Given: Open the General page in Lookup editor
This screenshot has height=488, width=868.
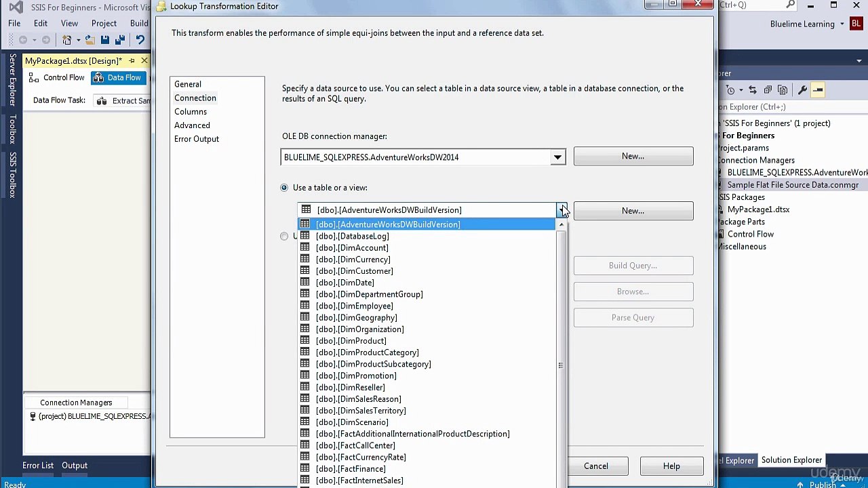Looking at the screenshot, I should (x=188, y=84).
